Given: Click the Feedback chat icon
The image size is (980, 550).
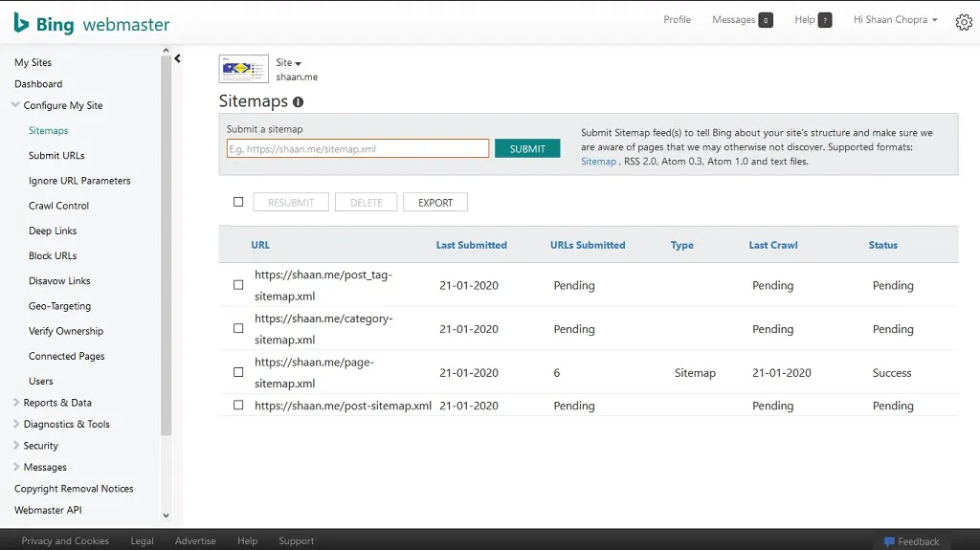Looking at the screenshot, I should pyautogui.click(x=889, y=541).
